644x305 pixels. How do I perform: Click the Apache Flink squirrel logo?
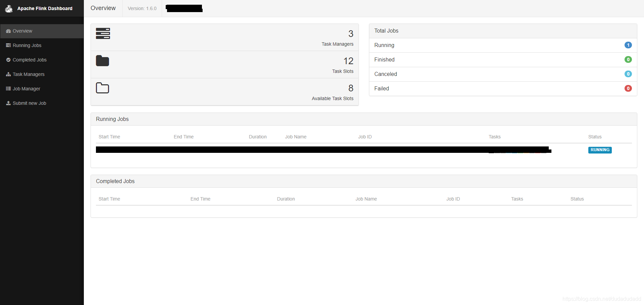(x=9, y=8)
